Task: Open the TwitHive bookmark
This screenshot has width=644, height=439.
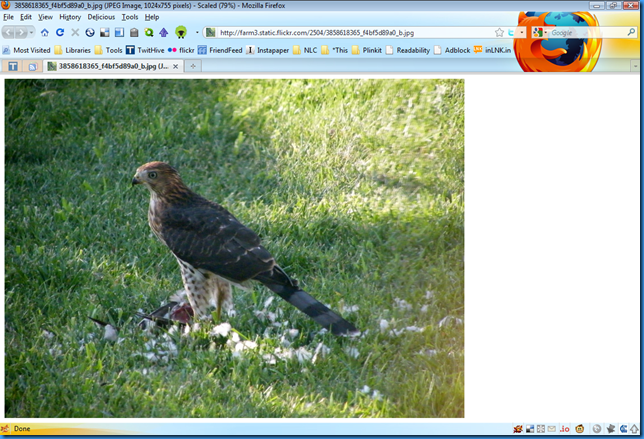Action: 145,50
